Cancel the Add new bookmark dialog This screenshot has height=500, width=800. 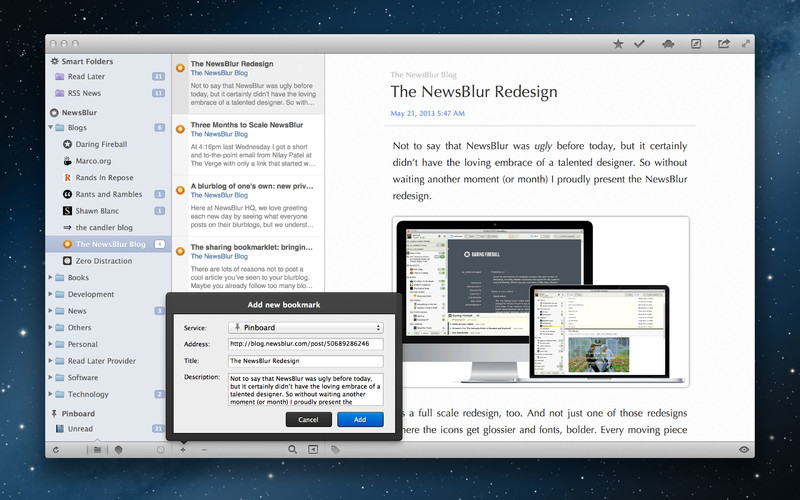click(308, 420)
